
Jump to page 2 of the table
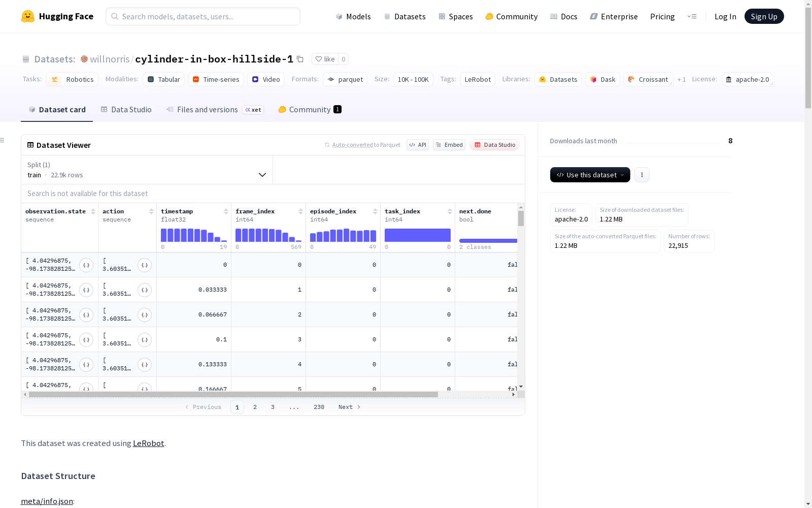pos(255,407)
